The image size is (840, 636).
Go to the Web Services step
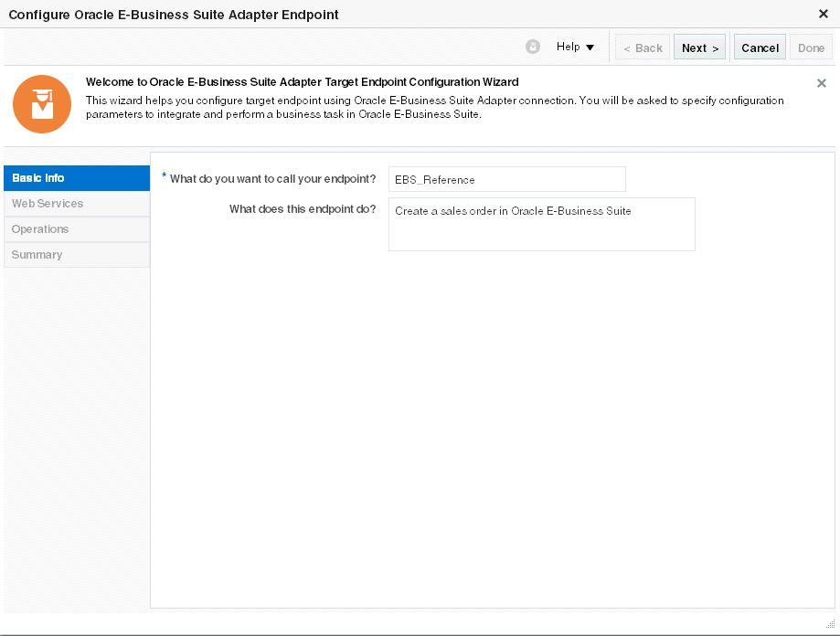[x=77, y=204]
